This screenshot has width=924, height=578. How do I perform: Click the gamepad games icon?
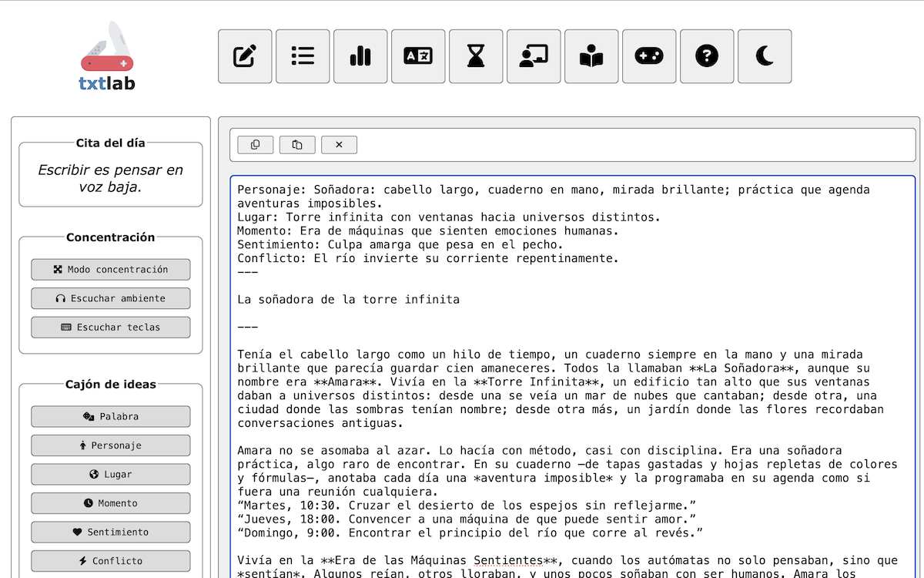pos(649,56)
